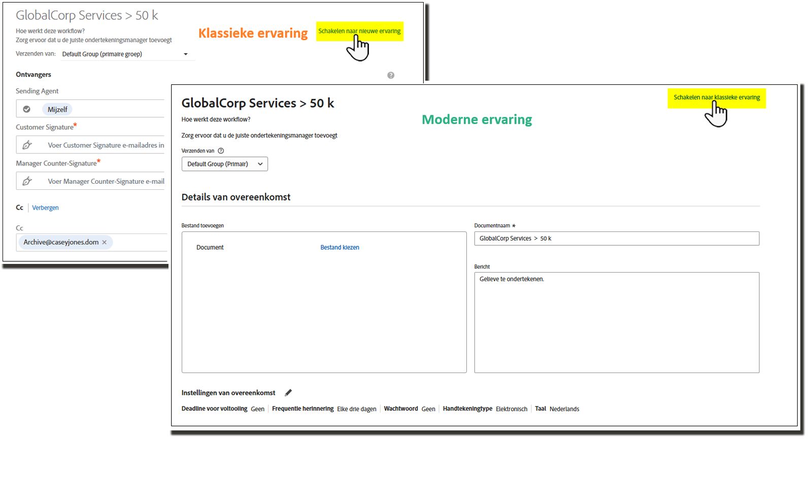Open Default Group (primaire groep) dropdown in classic view
The width and height of the screenshot is (812, 504).
coord(127,54)
